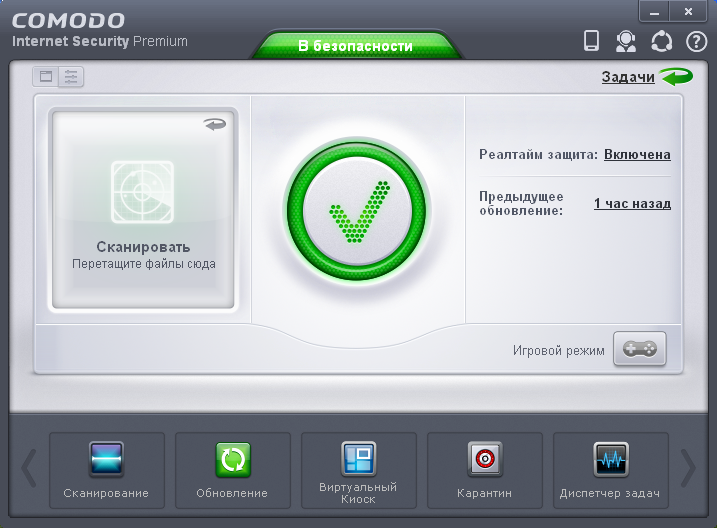
Task: Open Диспетчер задач
Action: click(x=610, y=470)
